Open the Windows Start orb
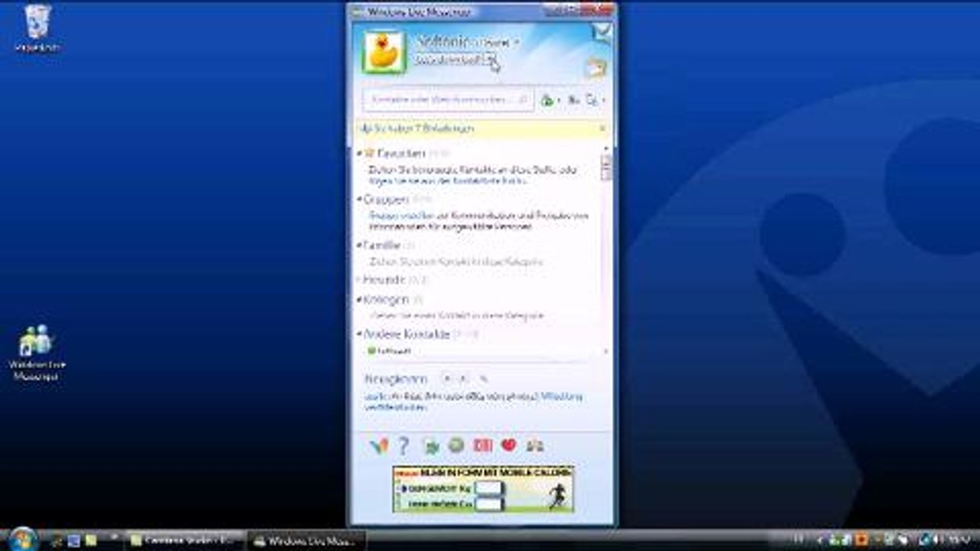This screenshot has width=980, height=551. point(23,539)
